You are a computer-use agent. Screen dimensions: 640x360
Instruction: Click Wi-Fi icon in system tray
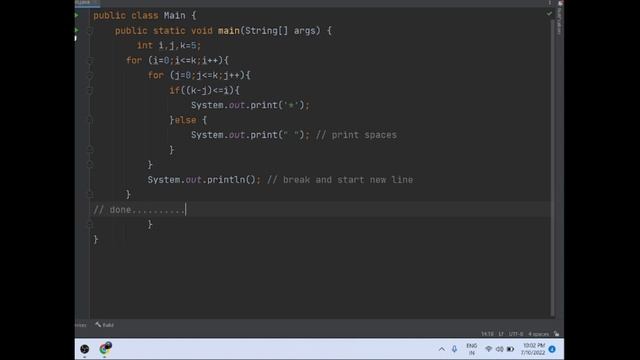click(x=488, y=349)
